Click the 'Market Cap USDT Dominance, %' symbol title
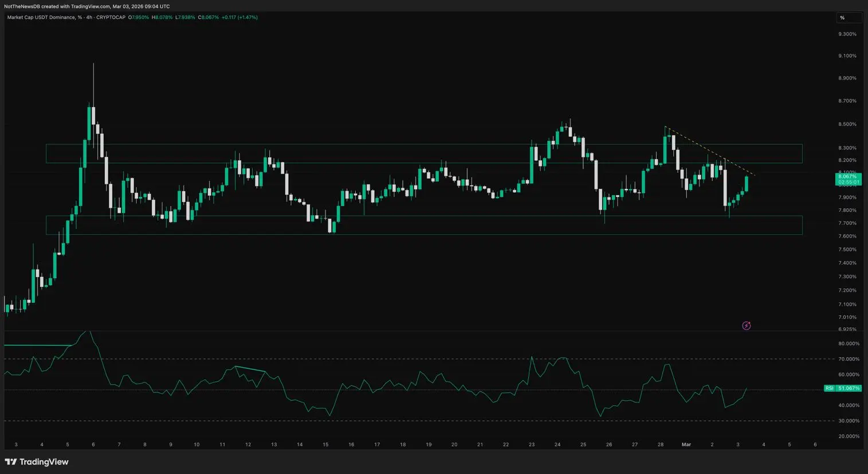This screenshot has height=474, width=868. 44,17
